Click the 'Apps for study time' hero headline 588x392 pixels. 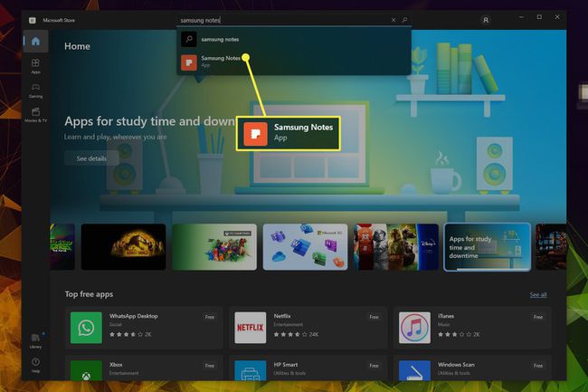point(150,121)
